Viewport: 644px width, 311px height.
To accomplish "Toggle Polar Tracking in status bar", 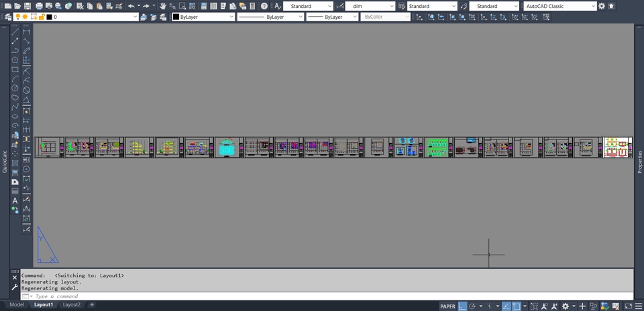I will [472, 306].
